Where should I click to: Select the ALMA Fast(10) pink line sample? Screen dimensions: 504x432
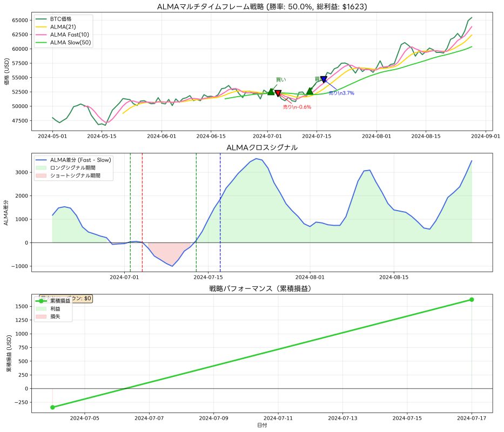[x=42, y=34]
